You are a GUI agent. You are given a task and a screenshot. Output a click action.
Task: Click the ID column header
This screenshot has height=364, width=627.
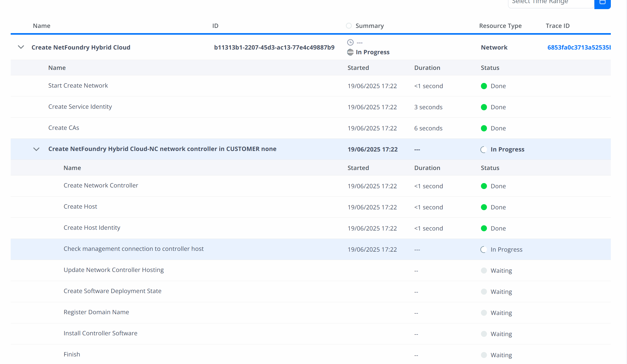pyautogui.click(x=215, y=26)
